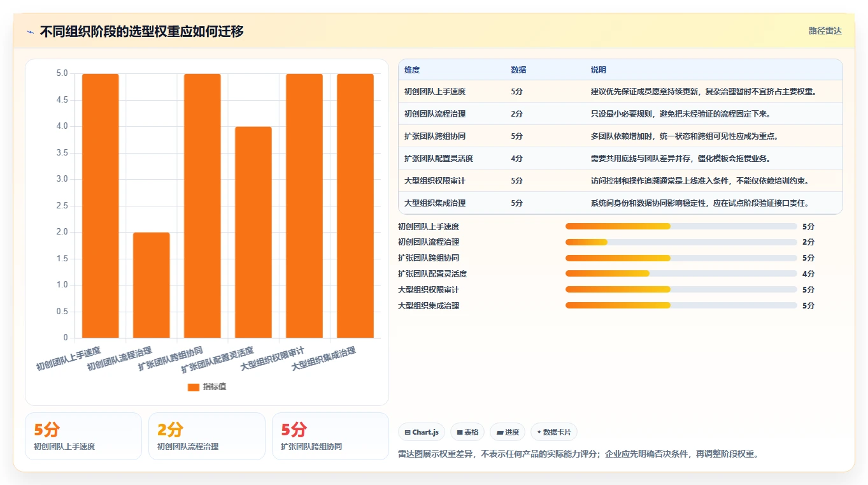Image resolution: width=868 pixels, height=485 pixels.
Task: Click the 初创团队流程治理 bar in chart
Action: [x=152, y=285]
